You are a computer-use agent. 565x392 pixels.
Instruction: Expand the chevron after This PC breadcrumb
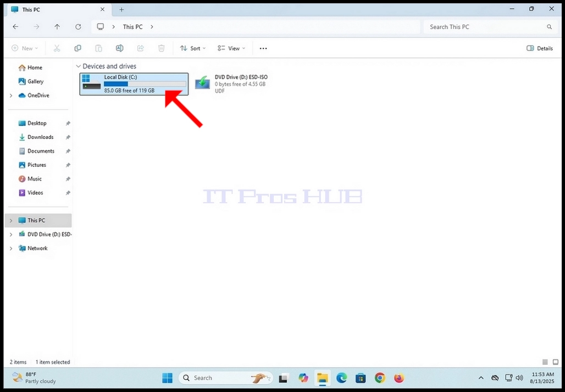pyautogui.click(x=152, y=27)
